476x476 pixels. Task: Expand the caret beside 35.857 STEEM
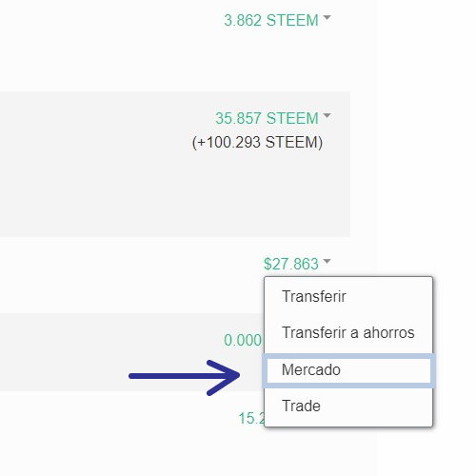(327, 115)
